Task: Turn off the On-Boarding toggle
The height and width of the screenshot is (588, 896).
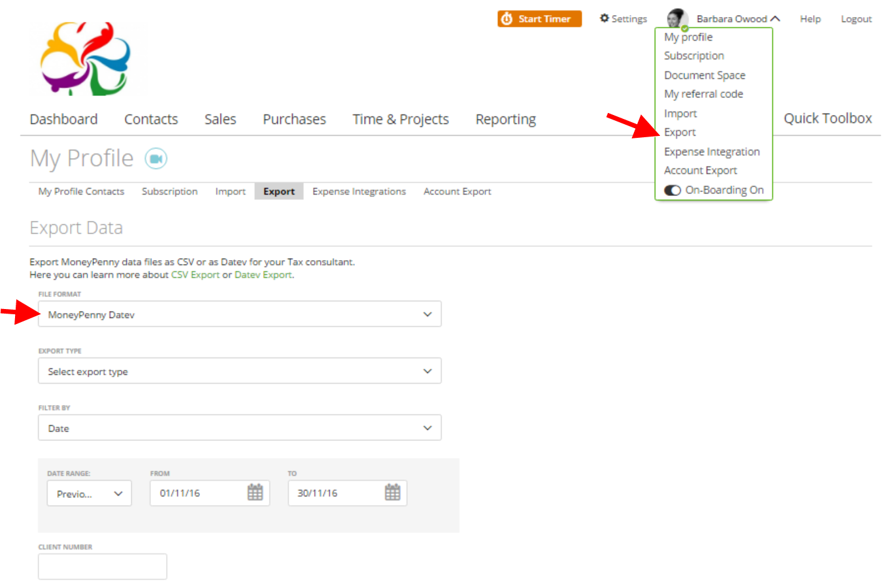Action: click(x=672, y=189)
